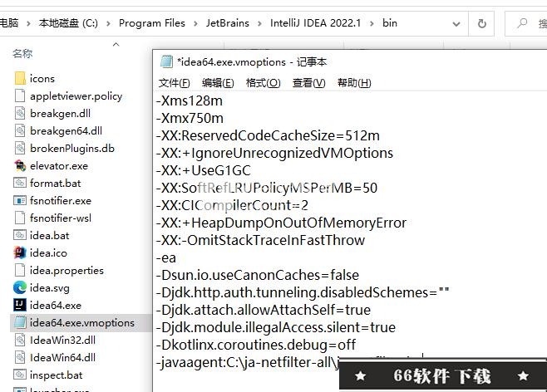Select the idea.ico IntelliJ icon
This screenshot has height=392, width=547.
20,253
